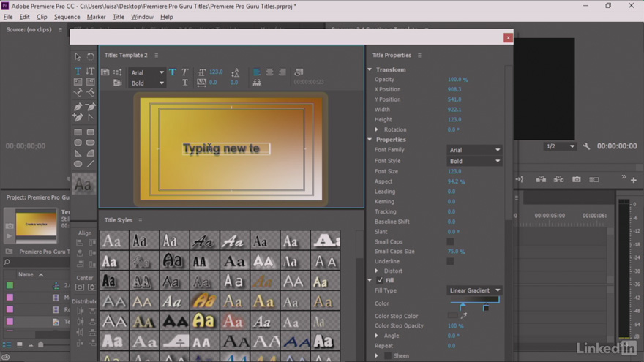Select the Add Anchor Point tool
Screen dimensions: 644x362
coord(78,118)
